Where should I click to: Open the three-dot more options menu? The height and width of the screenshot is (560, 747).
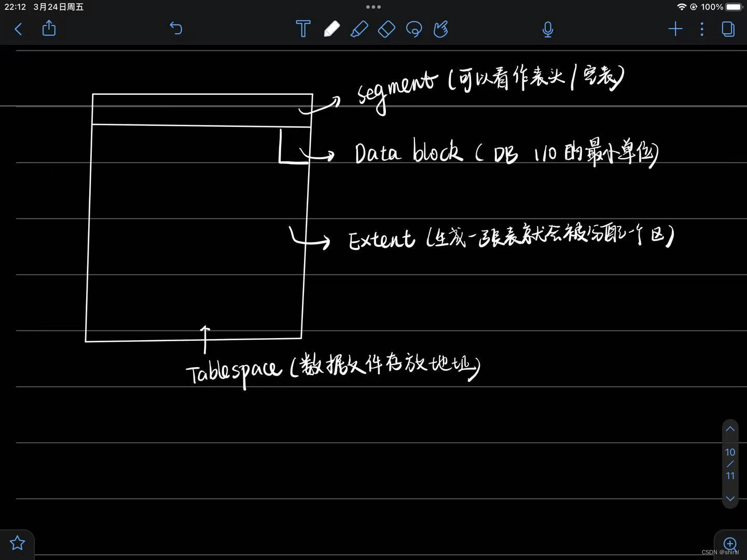click(x=702, y=29)
